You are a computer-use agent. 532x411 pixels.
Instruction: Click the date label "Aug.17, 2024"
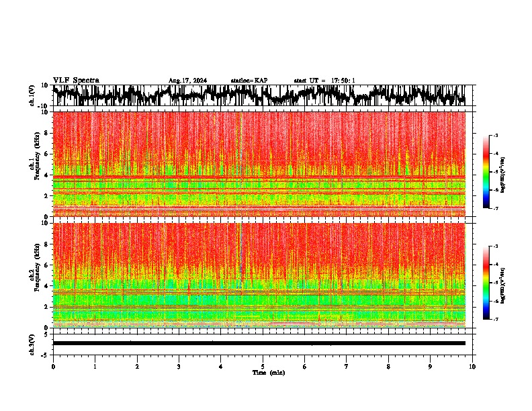(x=187, y=81)
